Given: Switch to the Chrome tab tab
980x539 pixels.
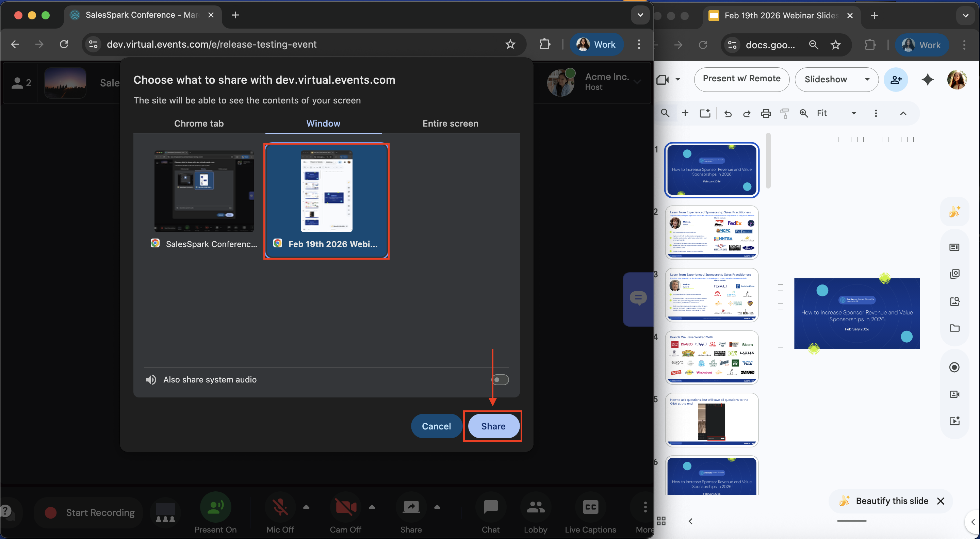Looking at the screenshot, I should coord(199,124).
